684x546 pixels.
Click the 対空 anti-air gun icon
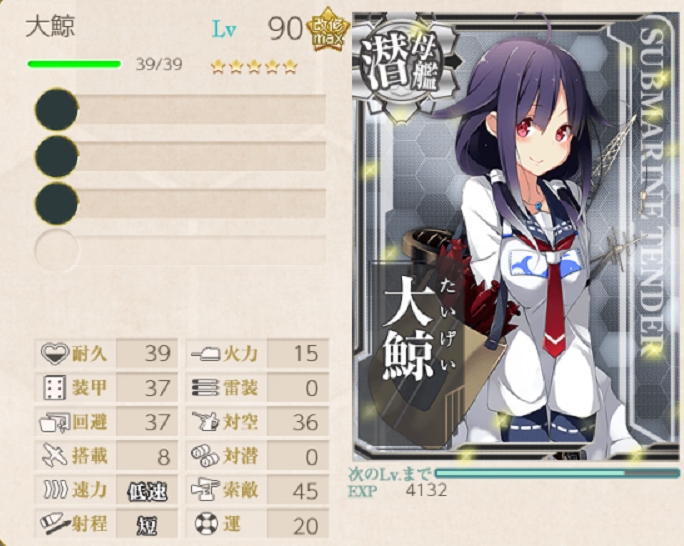pos(205,422)
